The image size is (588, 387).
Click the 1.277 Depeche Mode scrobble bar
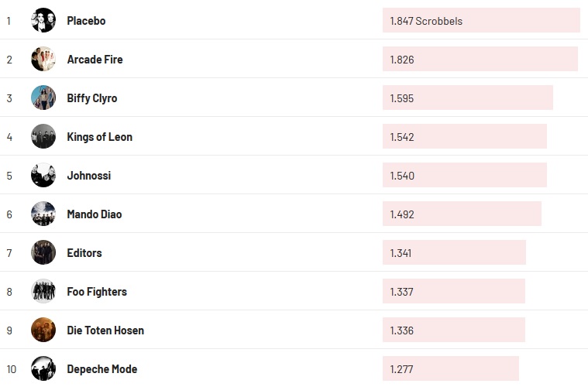click(450, 369)
